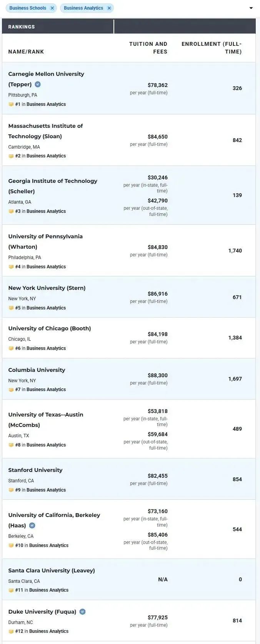Open University of Chicago (Booth) profile
The height and width of the screenshot is (644, 260).
tap(50, 328)
